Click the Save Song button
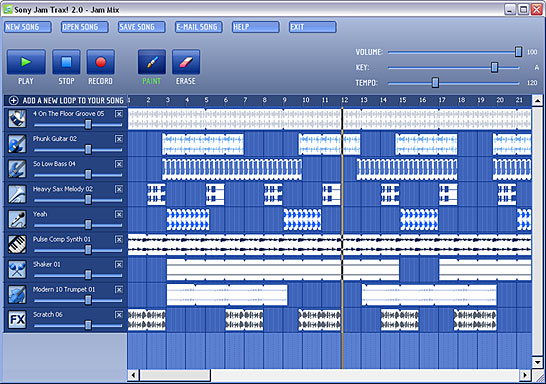The height and width of the screenshot is (384, 546). click(142, 27)
